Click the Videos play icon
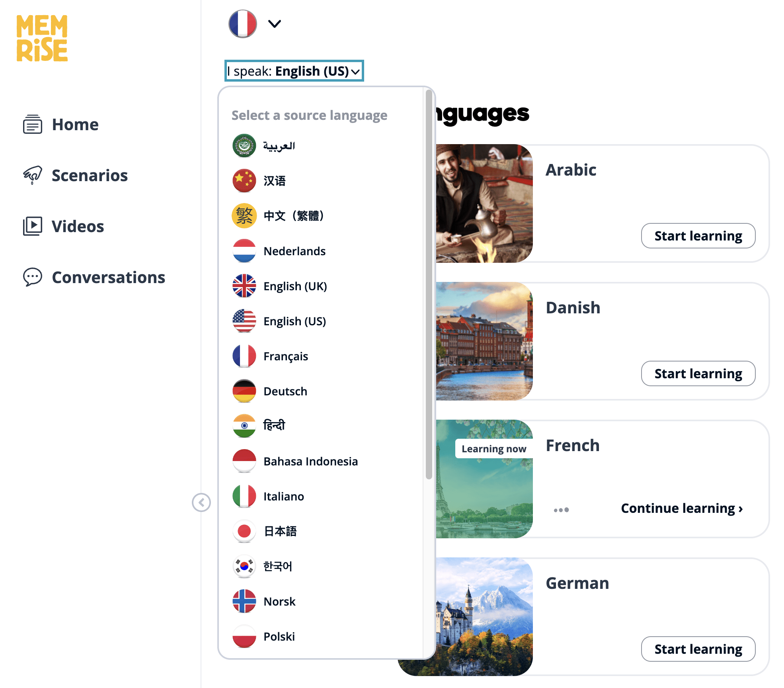The image size is (784, 688). point(32,226)
